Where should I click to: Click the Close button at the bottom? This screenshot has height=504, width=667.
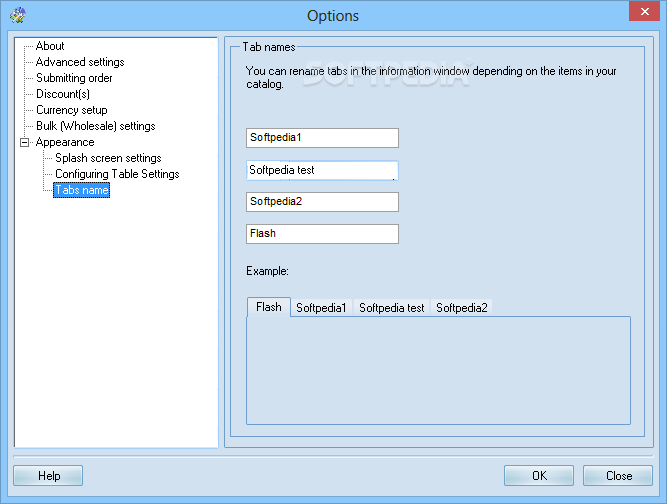(x=618, y=476)
